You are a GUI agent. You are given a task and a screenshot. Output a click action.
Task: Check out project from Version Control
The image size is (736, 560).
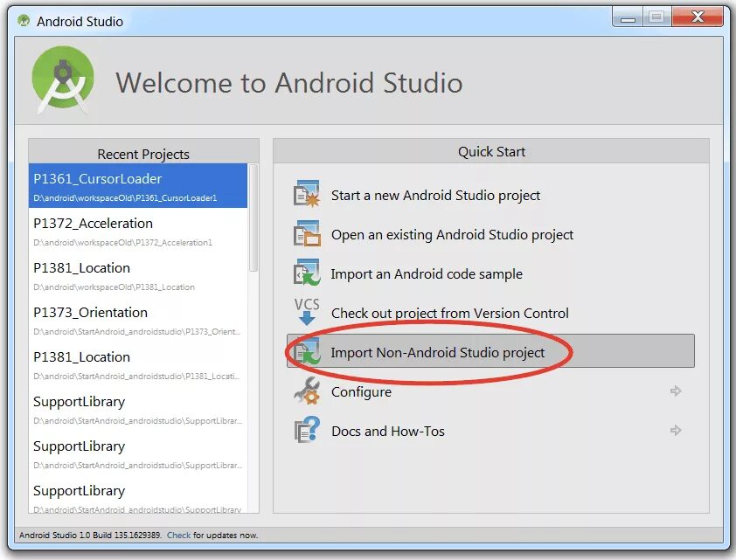[x=449, y=314]
